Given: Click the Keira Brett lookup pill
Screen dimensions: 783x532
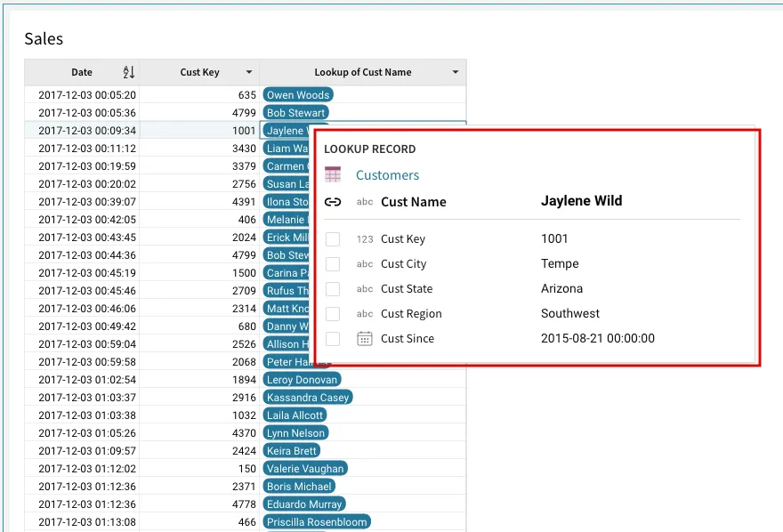Looking at the screenshot, I should (x=292, y=451).
